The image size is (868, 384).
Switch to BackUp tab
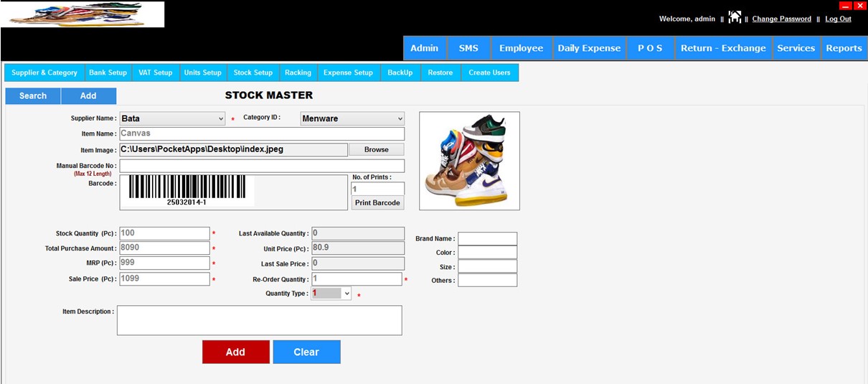[400, 72]
